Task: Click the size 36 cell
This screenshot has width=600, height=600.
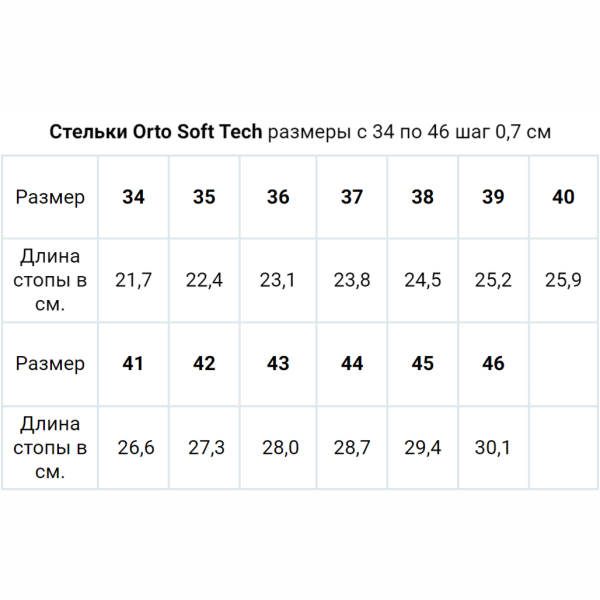Action: pyautogui.click(x=278, y=197)
